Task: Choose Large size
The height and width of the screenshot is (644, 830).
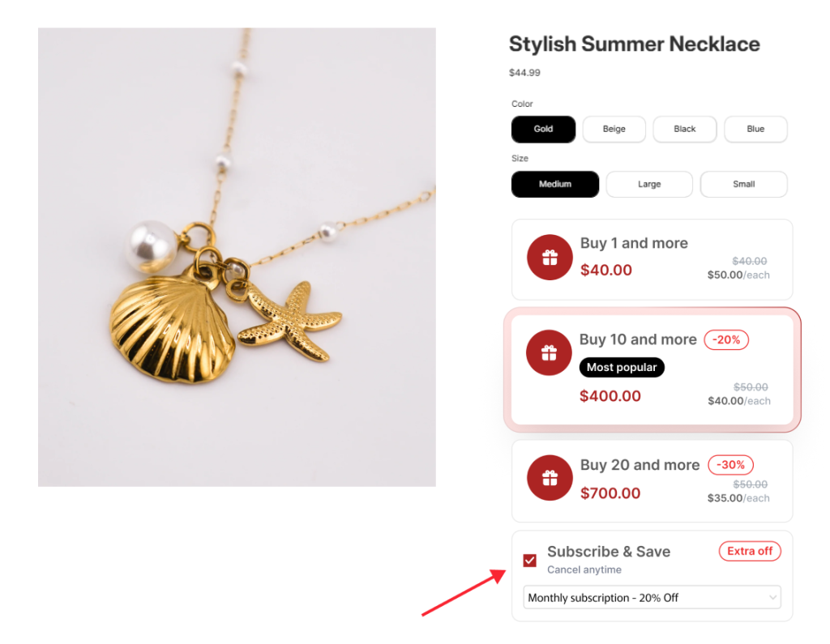Action: pos(649,185)
